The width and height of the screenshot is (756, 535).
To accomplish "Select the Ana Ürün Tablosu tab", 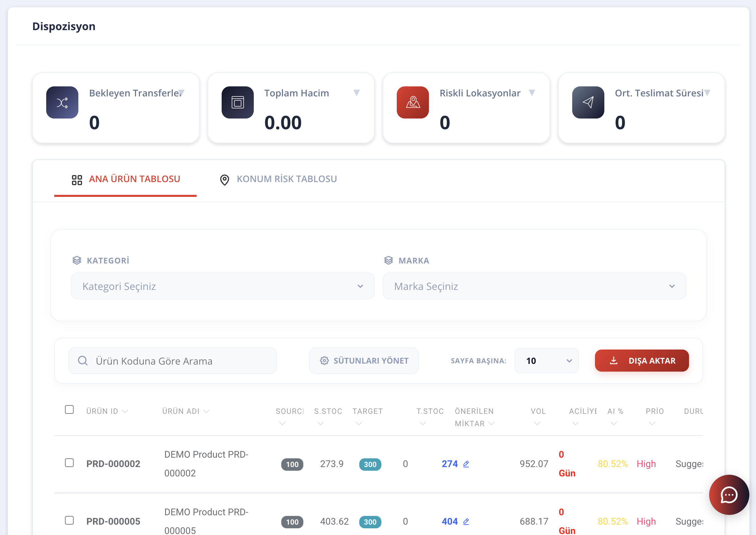I will coord(126,179).
